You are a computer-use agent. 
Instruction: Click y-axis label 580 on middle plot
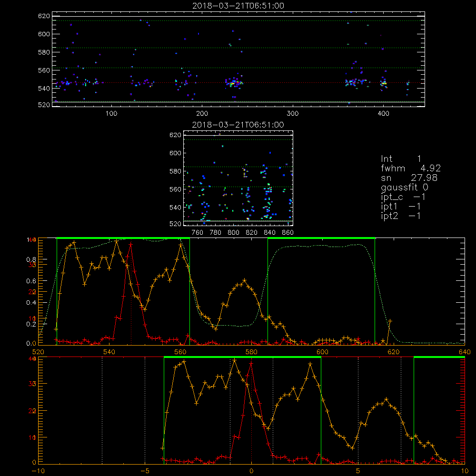(x=175, y=171)
